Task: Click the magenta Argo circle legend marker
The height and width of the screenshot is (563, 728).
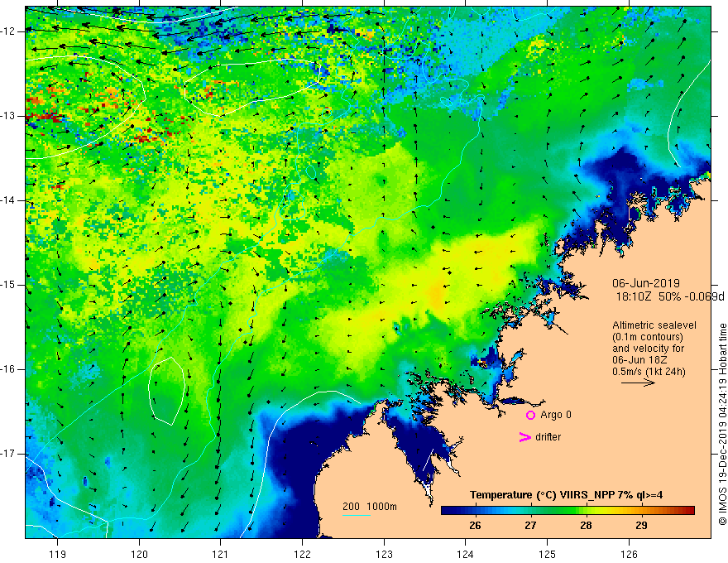Action: coord(530,416)
